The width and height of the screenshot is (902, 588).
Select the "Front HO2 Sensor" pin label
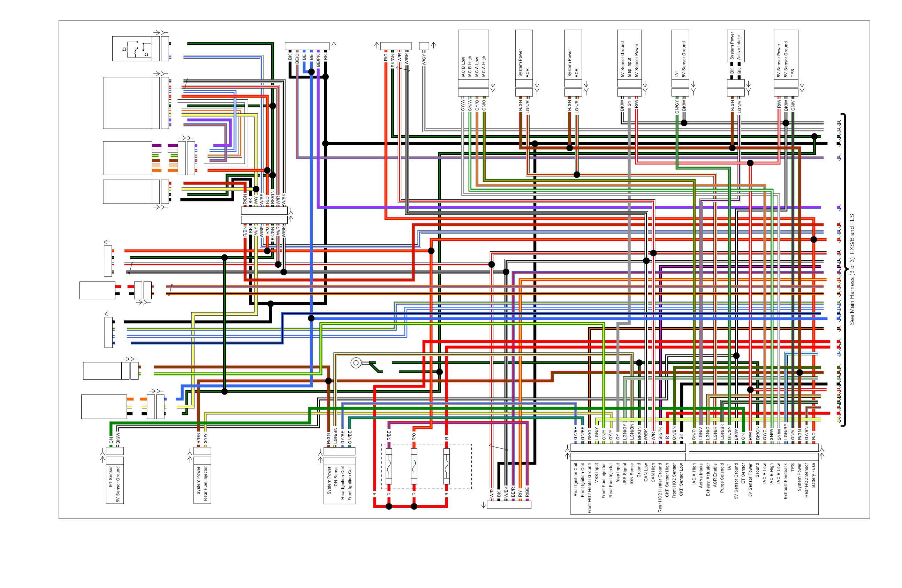click(x=674, y=481)
